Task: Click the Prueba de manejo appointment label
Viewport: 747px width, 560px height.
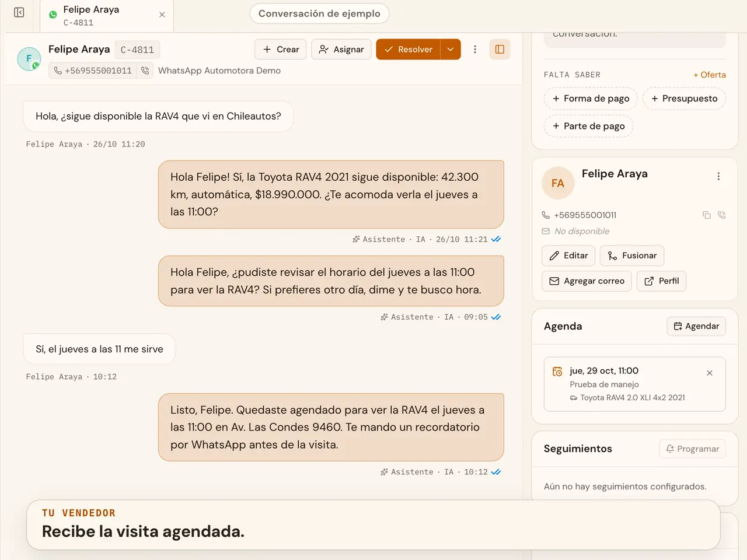Action: point(604,384)
